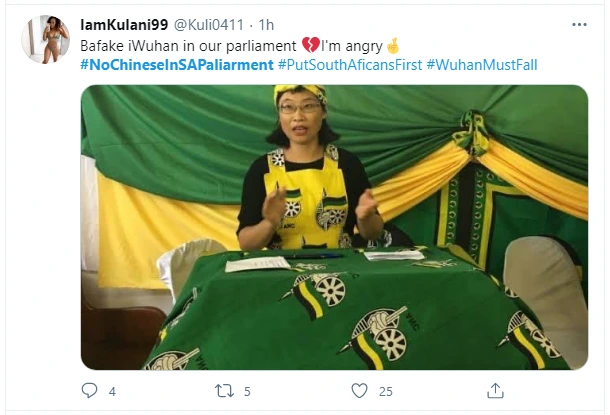Click the broken heart emoji
610x415 pixels.
[310, 45]
